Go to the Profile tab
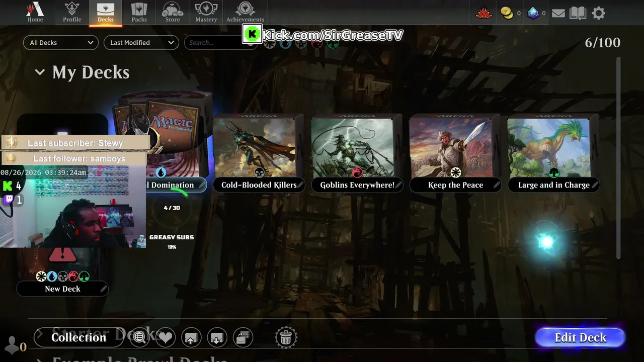 coord(72,13)
